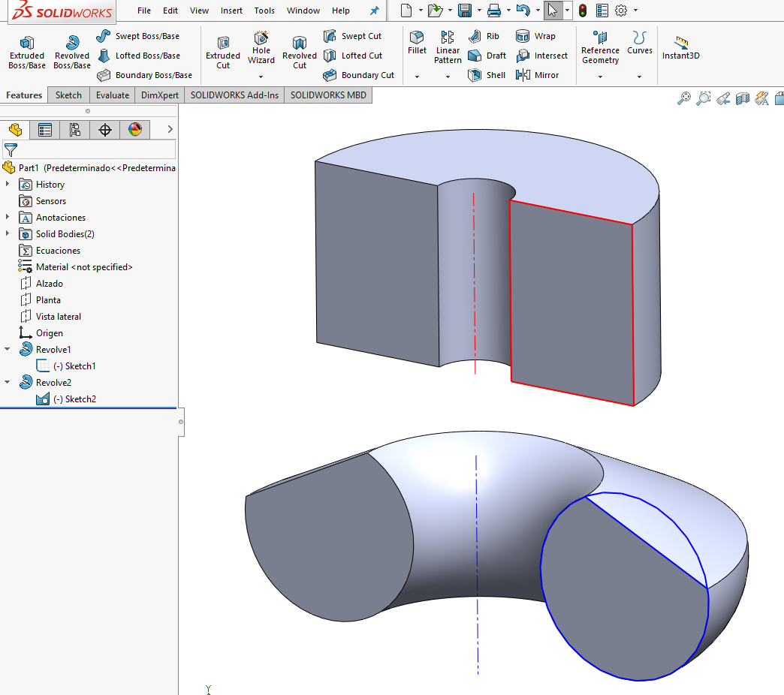Switch to the Sketch tab

[x=68, y=95]
